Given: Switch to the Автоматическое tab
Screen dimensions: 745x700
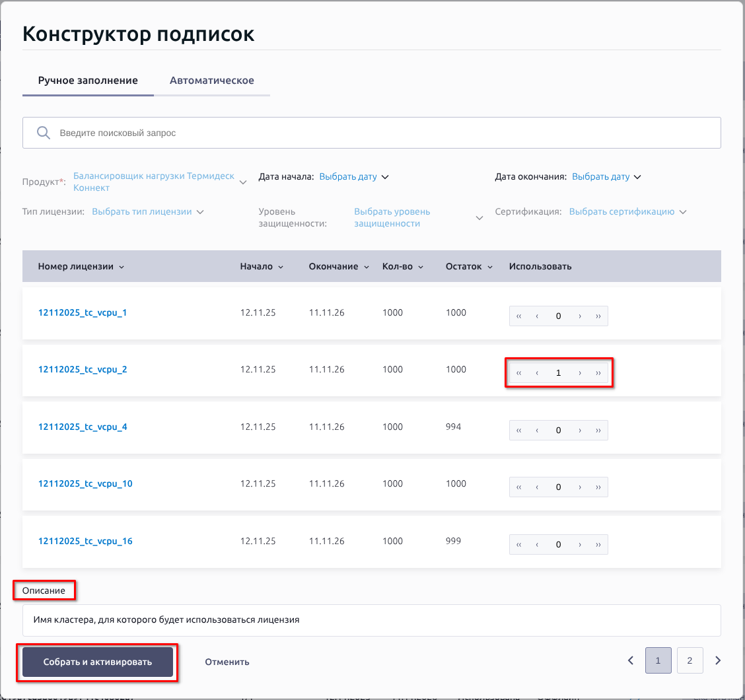Looking at the screenshot, I should [x=211, y=81].
